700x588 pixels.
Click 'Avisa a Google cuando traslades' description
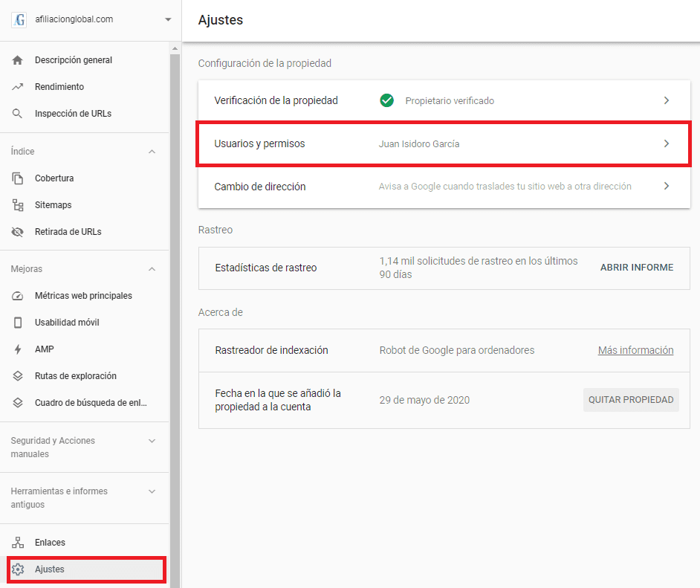[505, 186]
